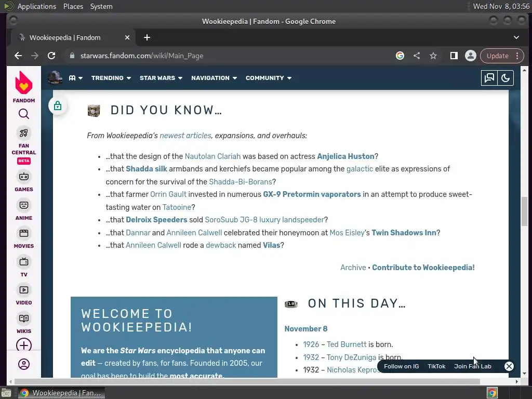Expand the Community menu
The width and height of the screenshot is (532, 399).
tap(269, 78)
